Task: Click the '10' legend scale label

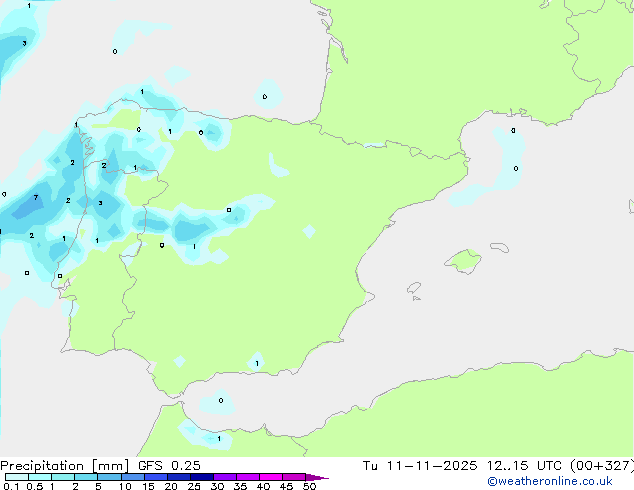Action: pos(125,486)
